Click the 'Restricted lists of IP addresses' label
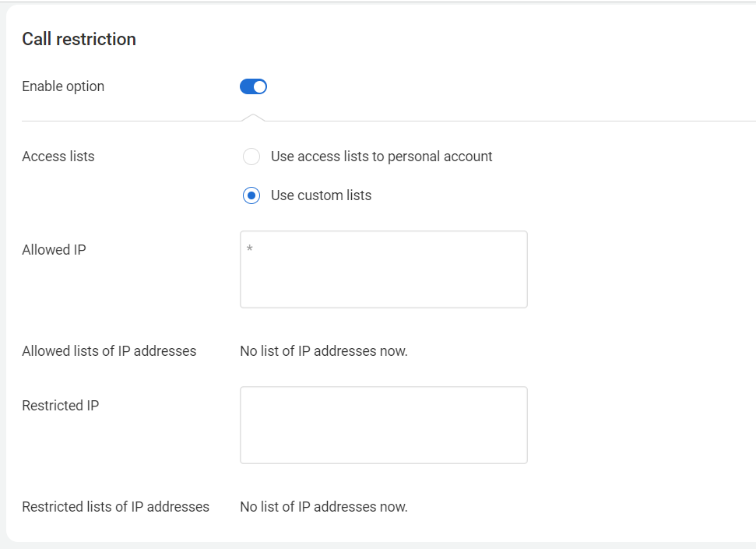 (x=116, y=506)
